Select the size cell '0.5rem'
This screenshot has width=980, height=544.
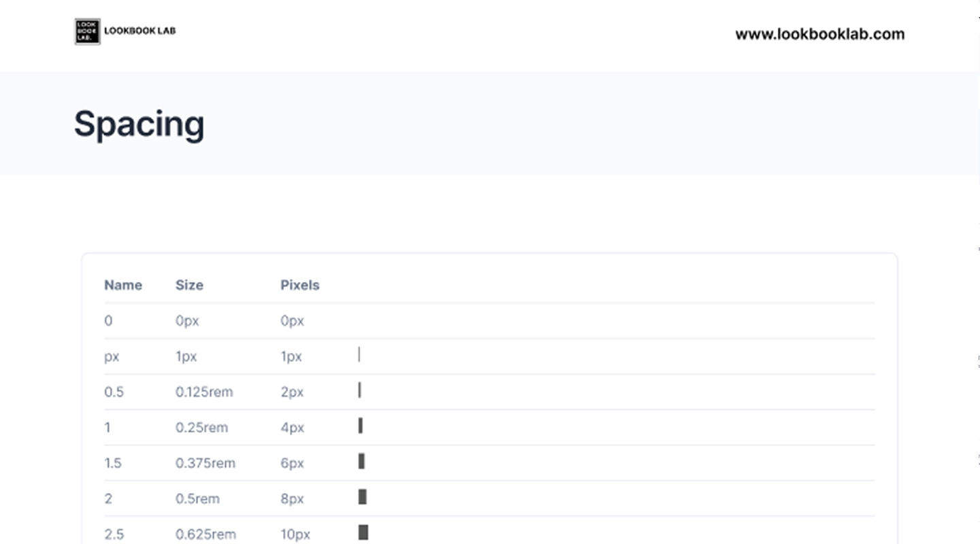pyautogui.click(x=197, y=498)
